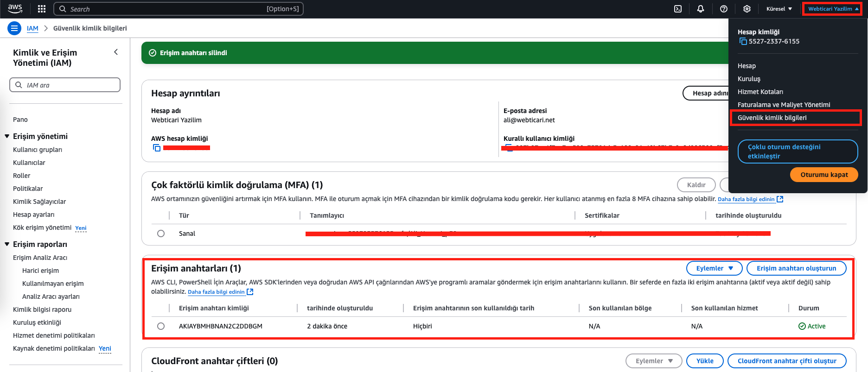This screenshot has height=372, width=868.
Task: Collapse the Erişim yönetimi section
Action: tap(7, 136)
